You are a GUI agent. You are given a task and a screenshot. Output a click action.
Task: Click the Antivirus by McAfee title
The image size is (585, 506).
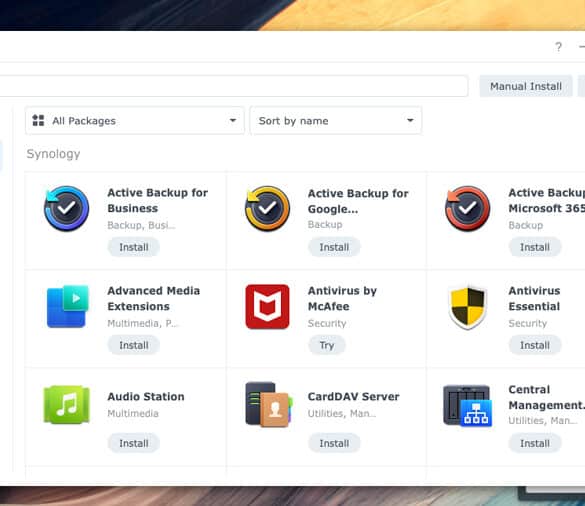click(x=342, y=299)
